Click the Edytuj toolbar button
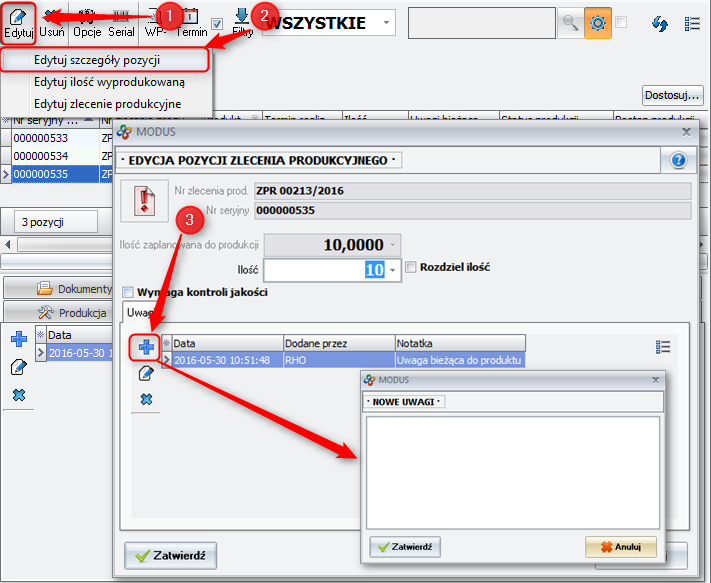The width and height of the screenshot is (711, 583). pyautogui.click(x=18, y=23)
